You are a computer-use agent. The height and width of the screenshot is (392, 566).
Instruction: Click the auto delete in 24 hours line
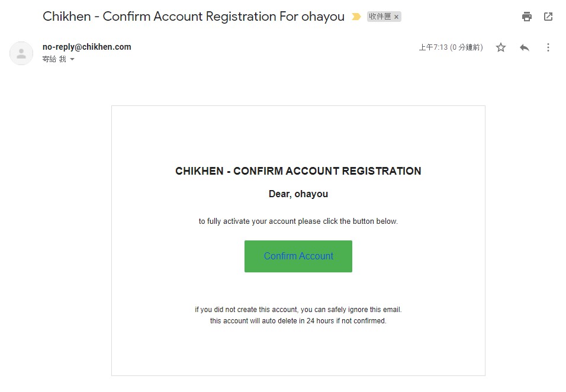[298, 321]
